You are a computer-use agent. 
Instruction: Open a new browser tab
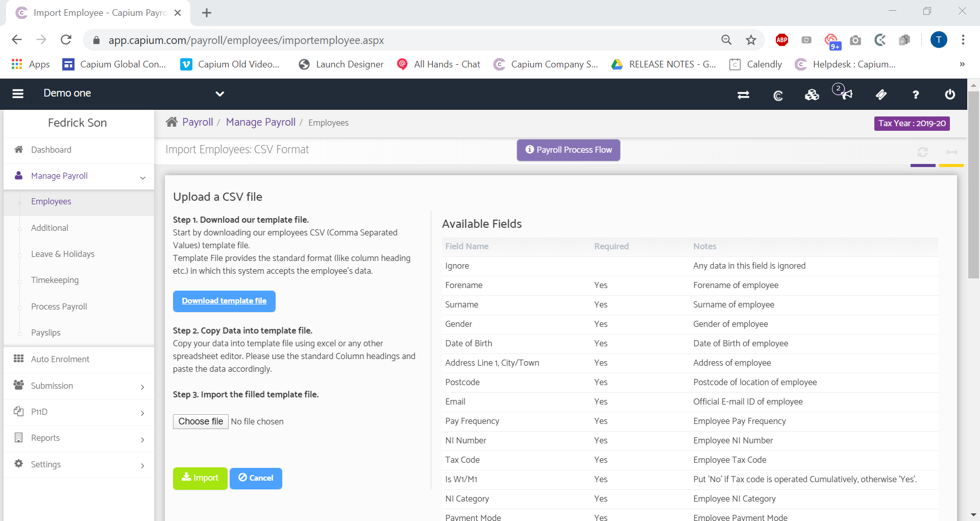click(x=207, y=13)
